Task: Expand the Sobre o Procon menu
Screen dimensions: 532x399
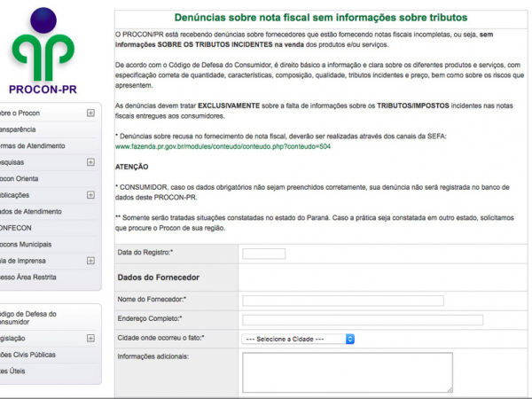Action: pos(90,113)
